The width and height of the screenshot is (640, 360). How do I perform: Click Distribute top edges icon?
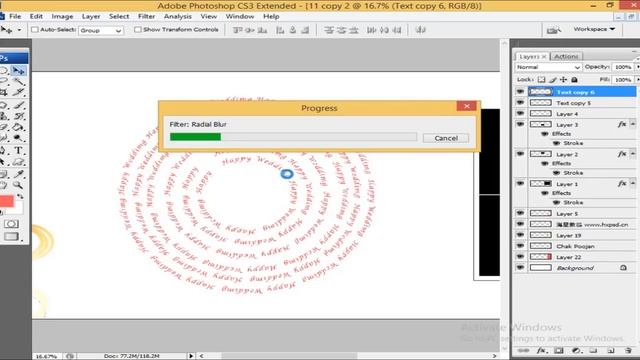[x=329, y=30]
